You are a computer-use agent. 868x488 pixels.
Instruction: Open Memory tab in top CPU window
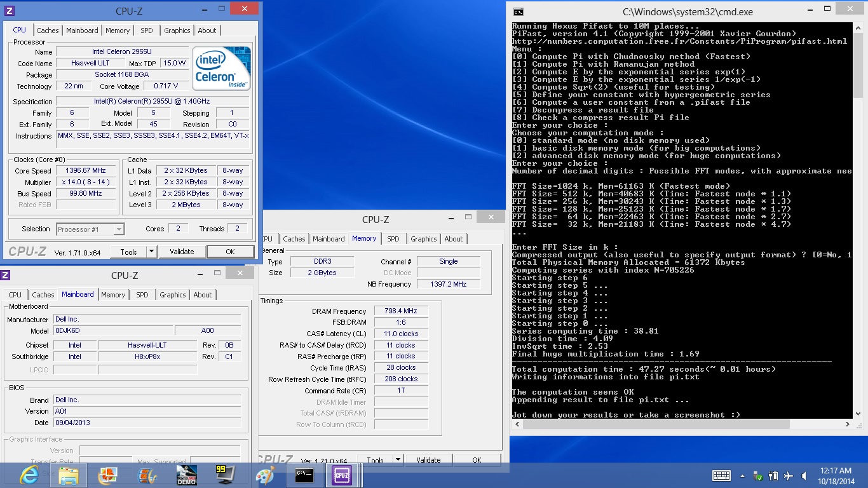pos(118,30)
